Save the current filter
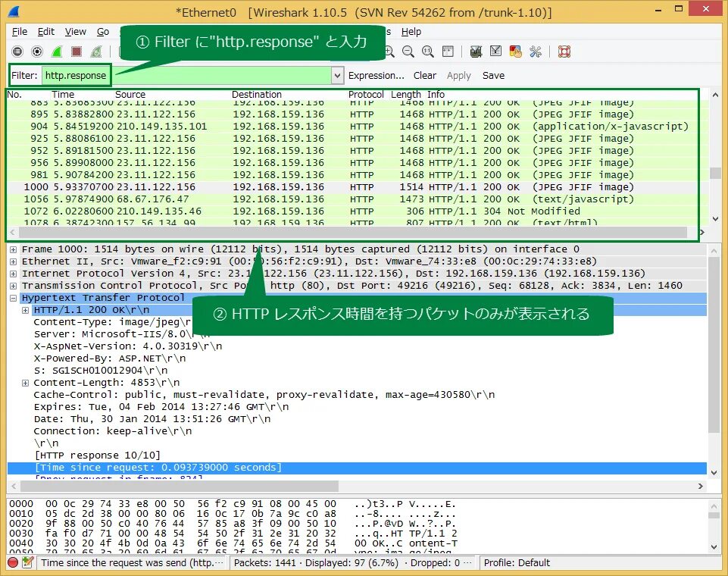The image size is (728, 576). pos(493,75)
